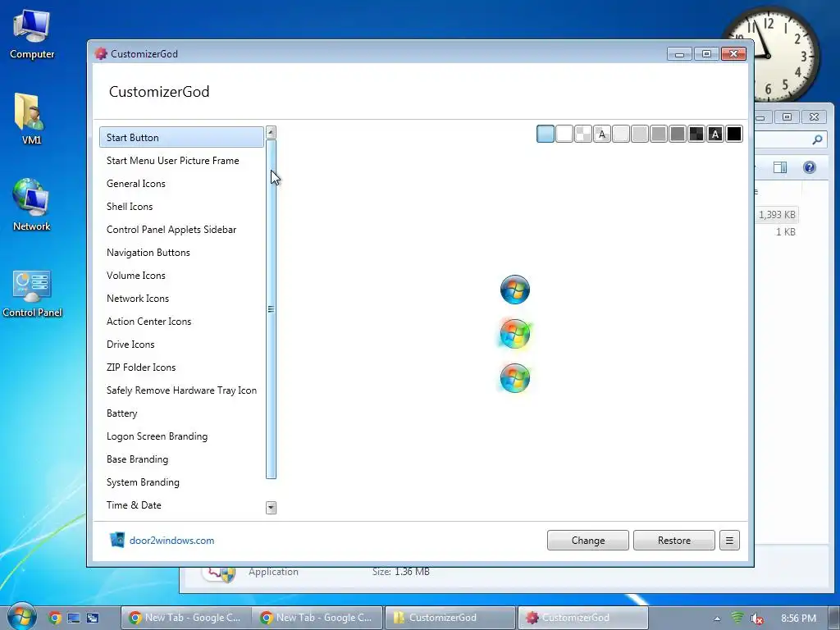Open Control Panel Applets Sidebar category
The width and height of the screenshot is (840, 630).
(x=181, y=230)
